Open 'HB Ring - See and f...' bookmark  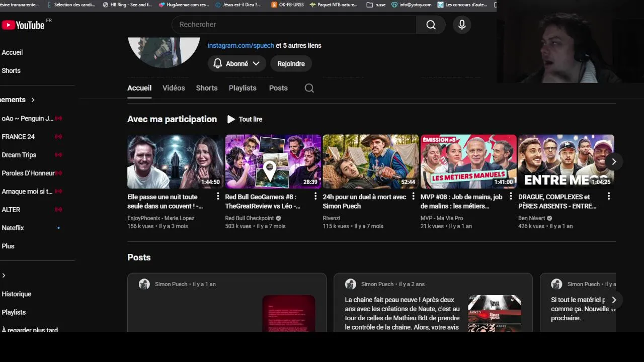[x=127, y=5]
